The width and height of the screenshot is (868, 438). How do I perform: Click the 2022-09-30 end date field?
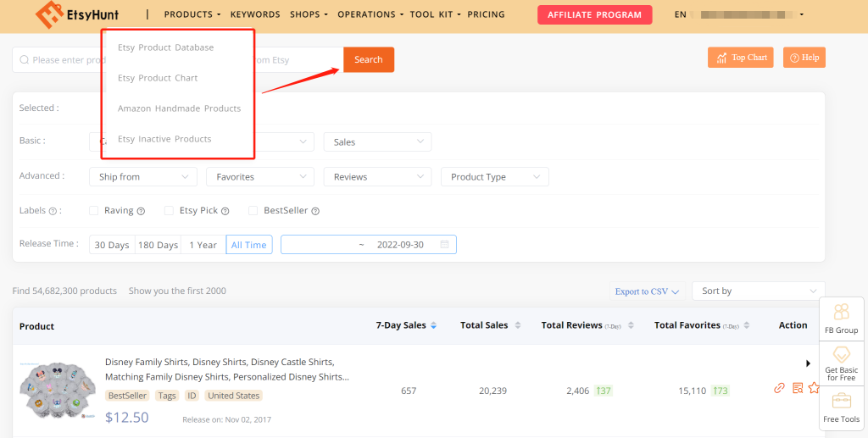(400, 245)
